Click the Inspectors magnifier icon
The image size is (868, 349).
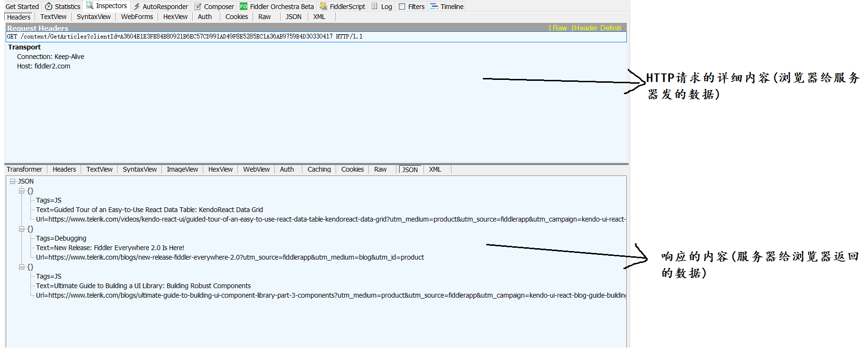pyautogui.click(x=89, y=6)
